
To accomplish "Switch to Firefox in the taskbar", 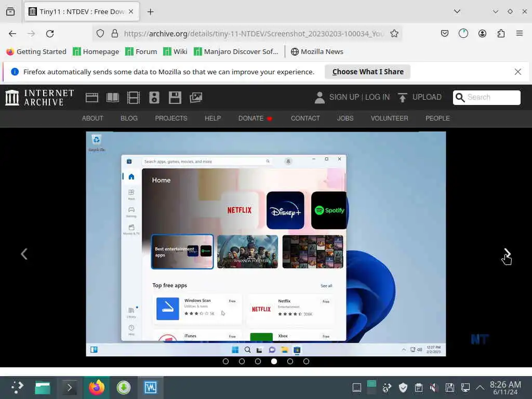I will [x=97, y=388].
